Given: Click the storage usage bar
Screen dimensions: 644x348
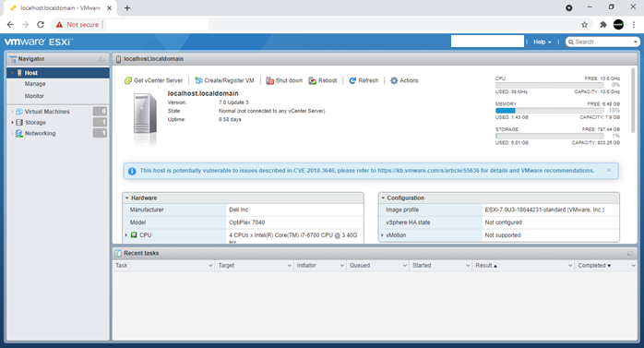Looking at the screenshot, I should 550,136.
